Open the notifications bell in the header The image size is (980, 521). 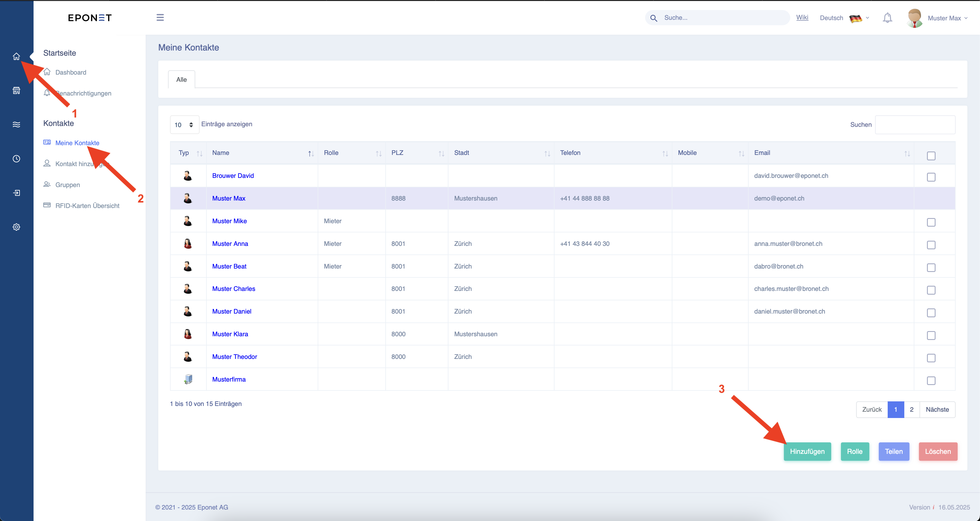(x=887, y=18)
